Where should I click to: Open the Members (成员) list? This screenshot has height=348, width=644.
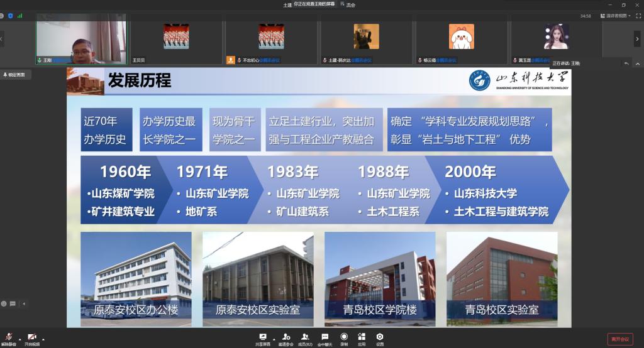point(305,337)
